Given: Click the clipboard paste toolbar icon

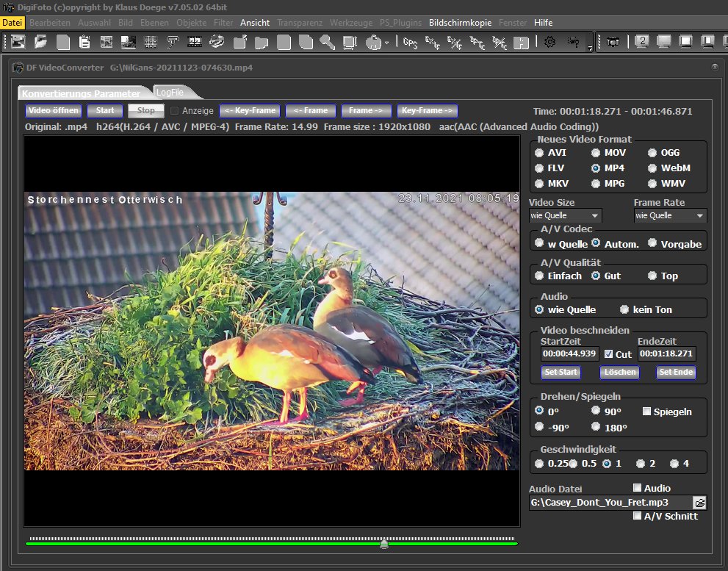Looking at the screenshot, I should tap(84, 42).
